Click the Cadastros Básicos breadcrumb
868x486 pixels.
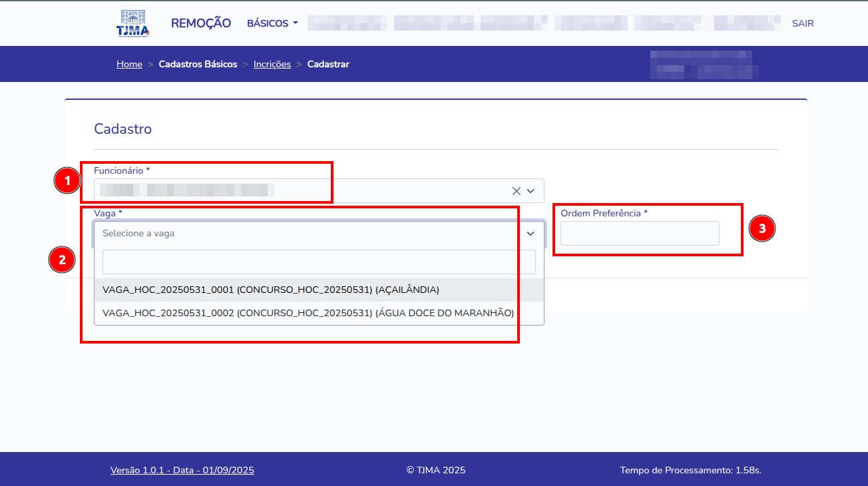point(198,65)
